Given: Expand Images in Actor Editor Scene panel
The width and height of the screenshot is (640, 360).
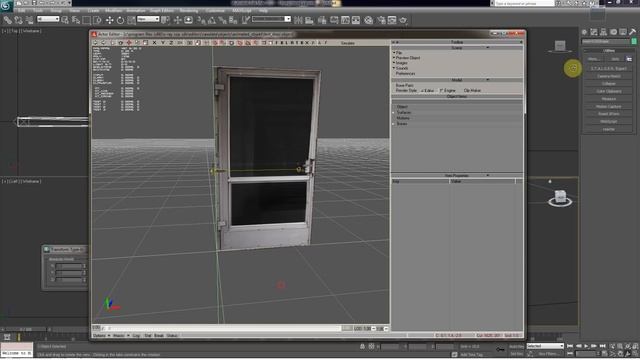Looking at the screenshot, I should [x=401, y=63].
